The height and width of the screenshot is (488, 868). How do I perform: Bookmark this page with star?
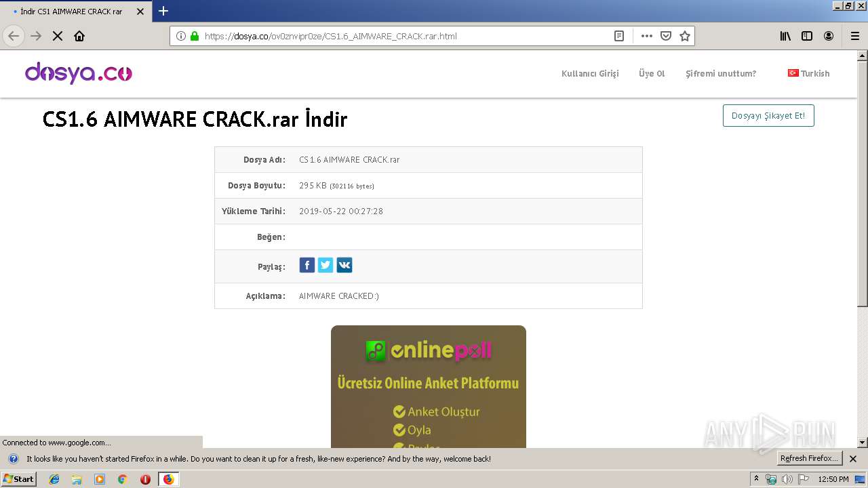pos(685,36)
